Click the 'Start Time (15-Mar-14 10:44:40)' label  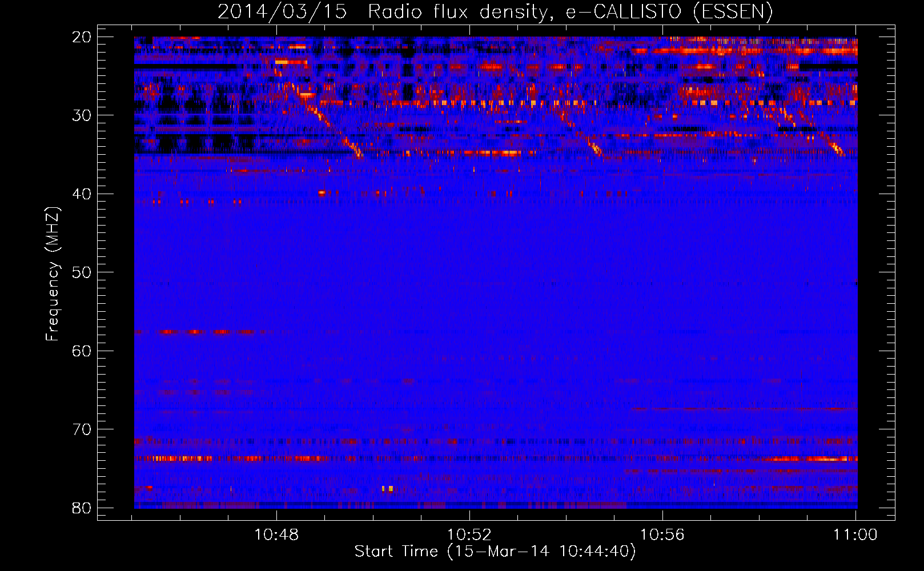tap(495, 552)
